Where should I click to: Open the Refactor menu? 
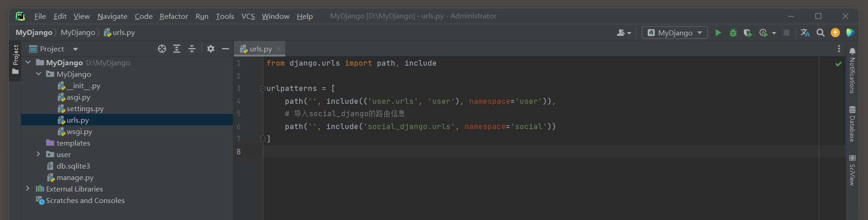(x=174, y=17)
